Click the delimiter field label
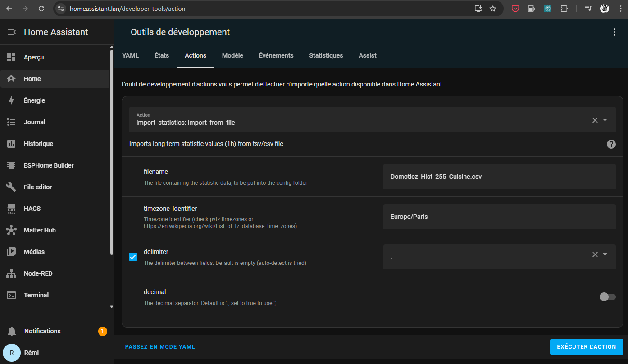Image resolution: width=628 pixels, height=364 pixels. [x=156, y=252]
